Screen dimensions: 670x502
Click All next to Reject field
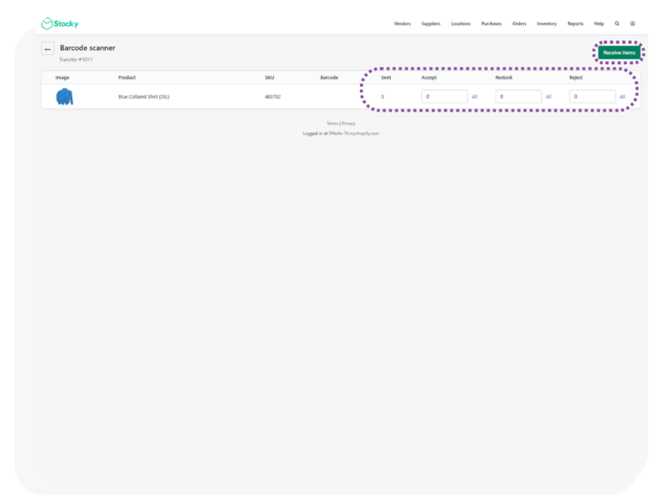(622, 97)
